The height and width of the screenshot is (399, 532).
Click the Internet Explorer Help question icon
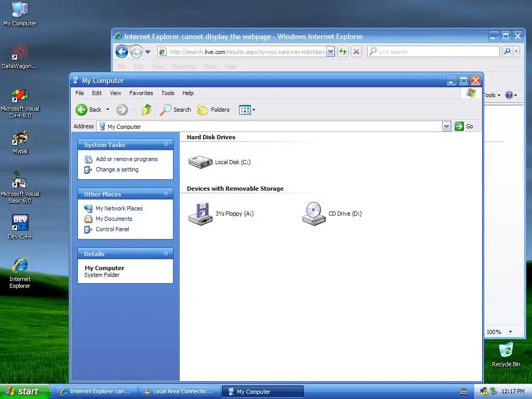[x=509, y=95]
